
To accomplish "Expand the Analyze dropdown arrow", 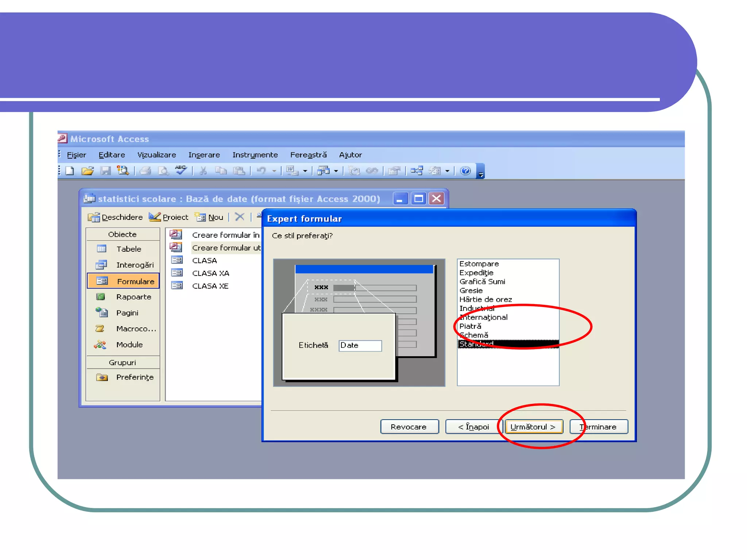I will tap(336, 171).
